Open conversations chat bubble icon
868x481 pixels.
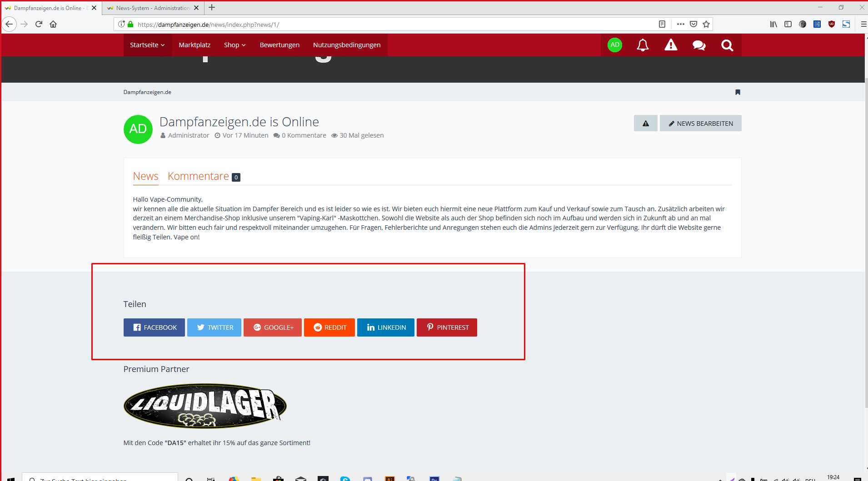[699, 45]
